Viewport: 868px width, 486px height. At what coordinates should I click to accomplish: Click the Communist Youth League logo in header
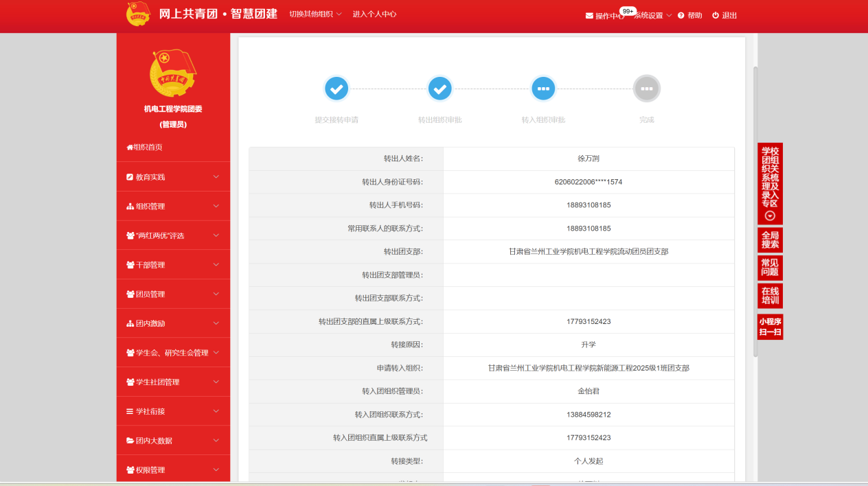tap(138, 14)
